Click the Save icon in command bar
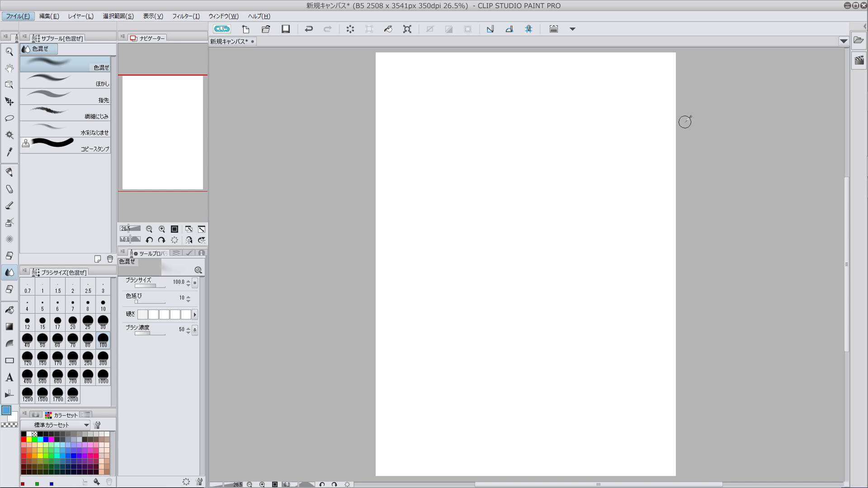This screenshot has width=868, height=488. pyautogui.click(x=286, y=29)
